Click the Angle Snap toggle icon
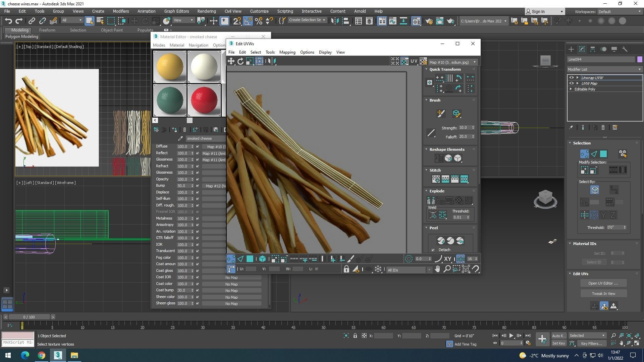This screenshot has width=644, height=362. (248, 21)
